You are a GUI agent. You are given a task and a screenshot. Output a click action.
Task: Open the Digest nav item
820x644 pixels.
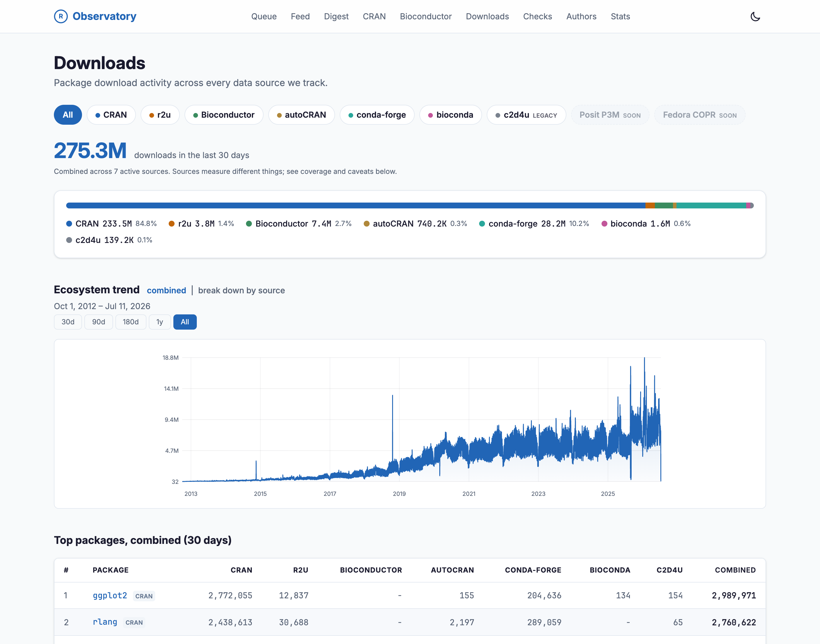tap(336, 17)
